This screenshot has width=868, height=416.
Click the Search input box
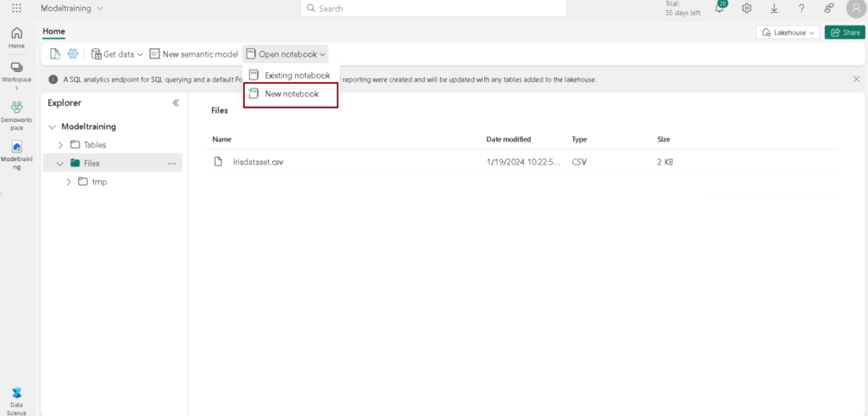pyautogui.click(x=433, y=8)
